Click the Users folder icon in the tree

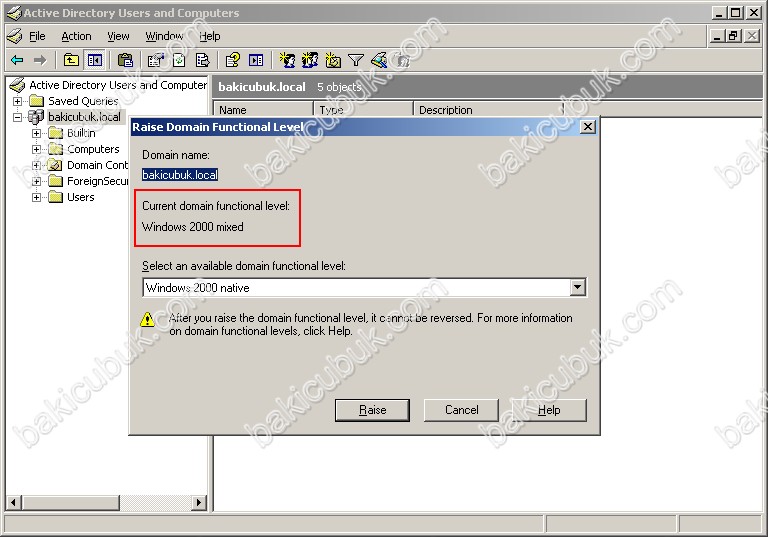click(55, 197)
